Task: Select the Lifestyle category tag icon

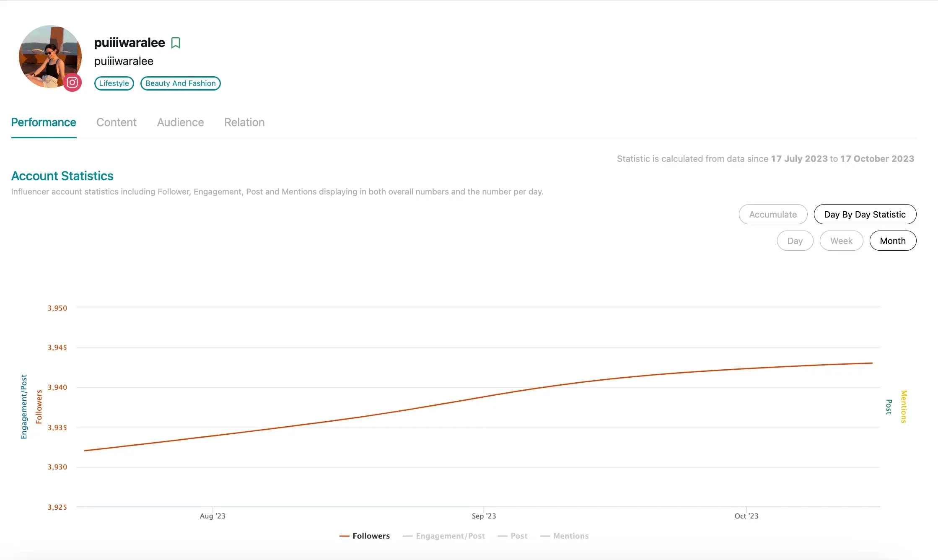Action: point(113,83)
